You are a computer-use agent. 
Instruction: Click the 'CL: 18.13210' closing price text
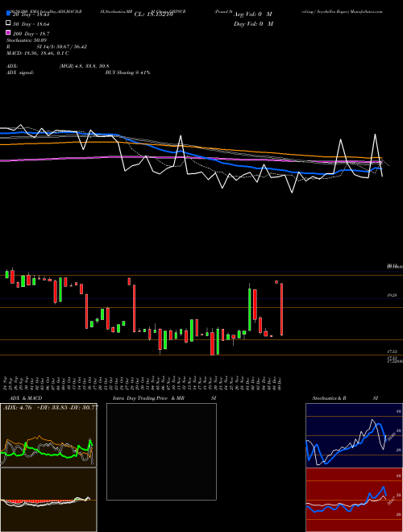[154, 15]
